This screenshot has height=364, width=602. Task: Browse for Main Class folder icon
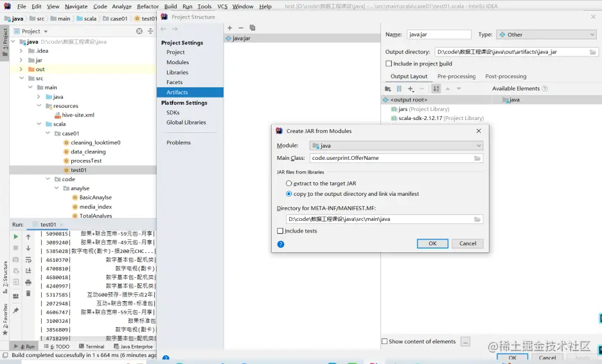[x=477, y=158]
